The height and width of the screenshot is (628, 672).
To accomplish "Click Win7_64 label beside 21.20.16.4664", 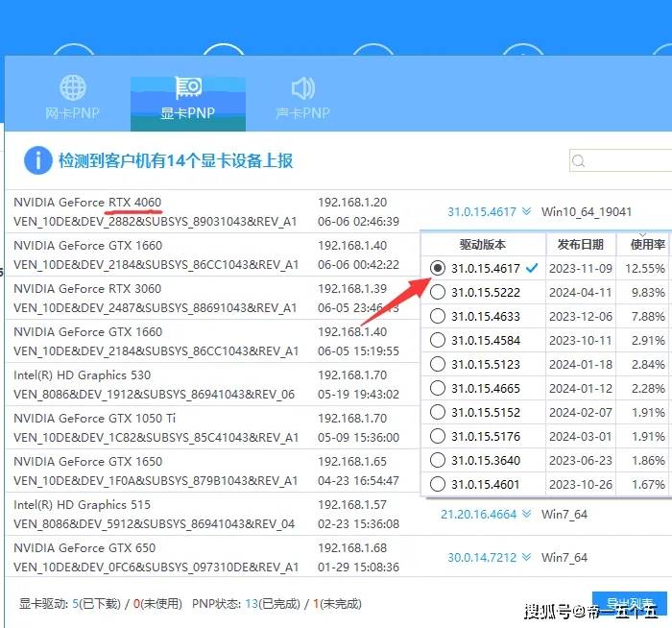I will coord(564,514).
